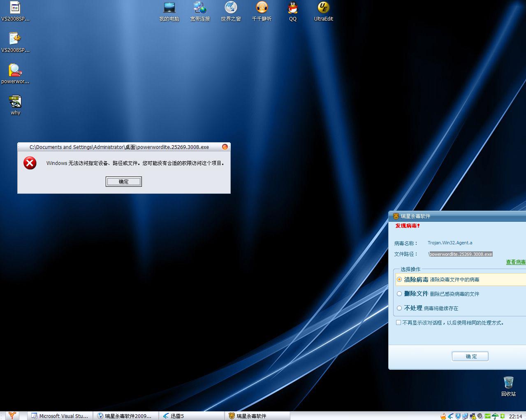This screenshot has height=420, width=526.
Task: Choose 删除文件 radio option
Action: [399, 294]
